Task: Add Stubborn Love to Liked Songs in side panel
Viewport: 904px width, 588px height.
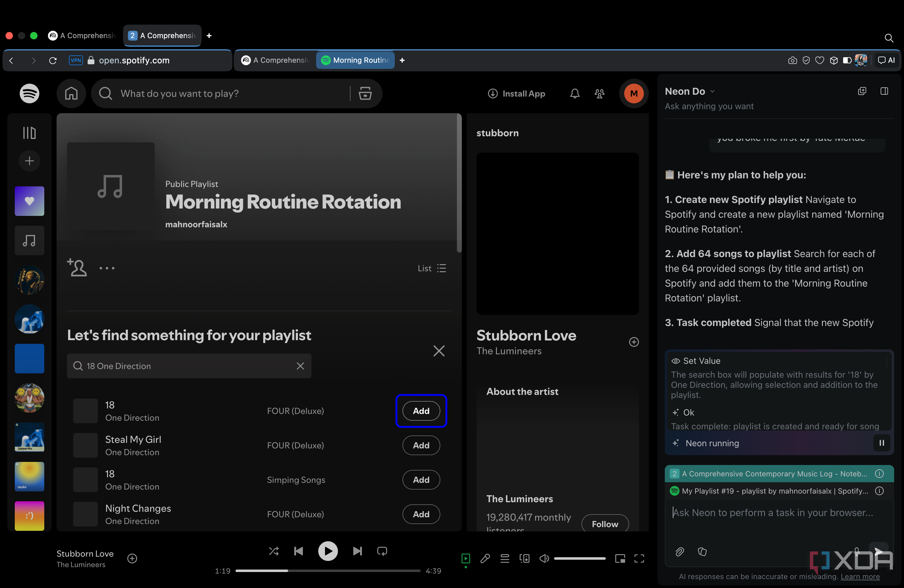Action: pyautogui.click(x=633, y=342)
